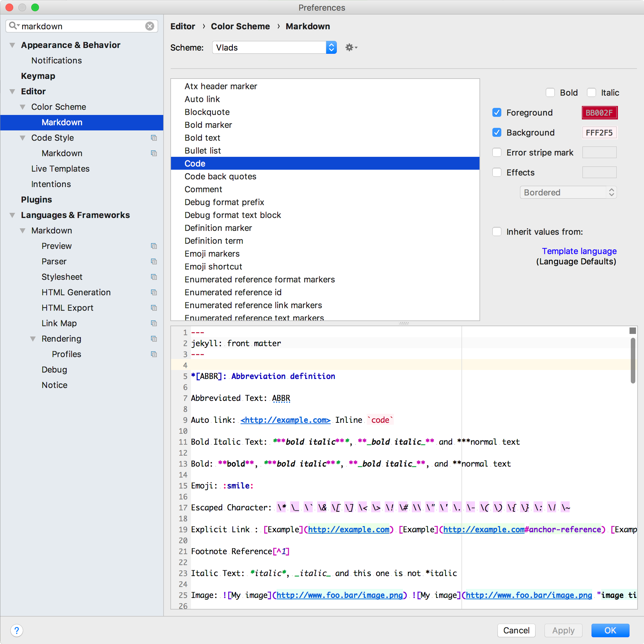Enable the Bold checkbox

pyautogui.click(x=550, y=93)
